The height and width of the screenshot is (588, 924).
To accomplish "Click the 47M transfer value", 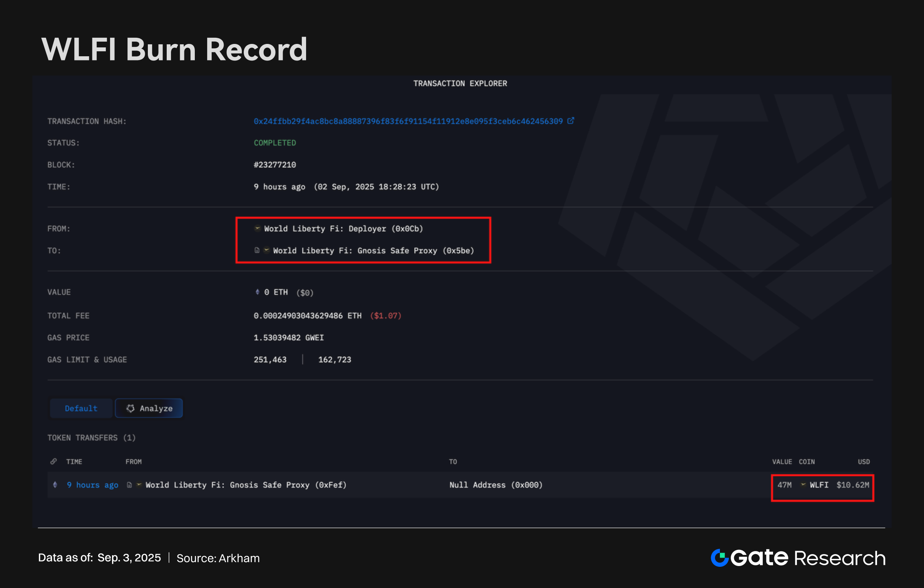I will tap(785, 485).
